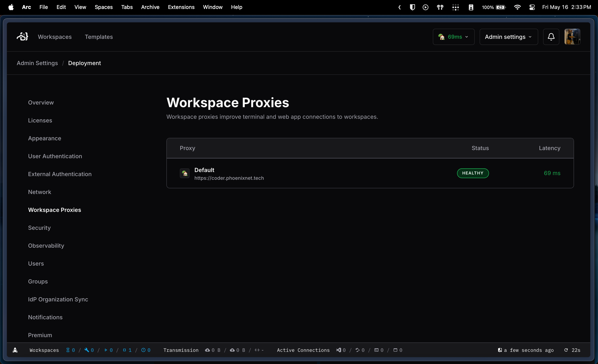Click the VS Code connections icon

[338, 350]
